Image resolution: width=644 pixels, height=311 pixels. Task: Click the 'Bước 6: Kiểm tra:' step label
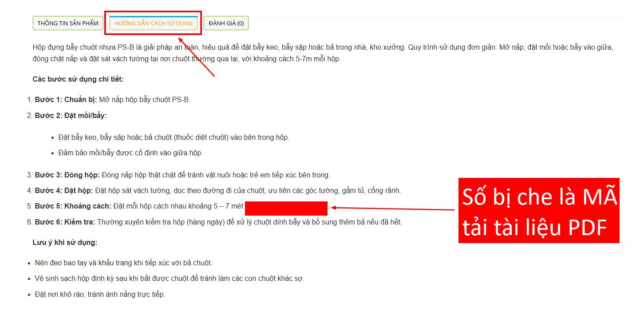click(x=65, y=222)
